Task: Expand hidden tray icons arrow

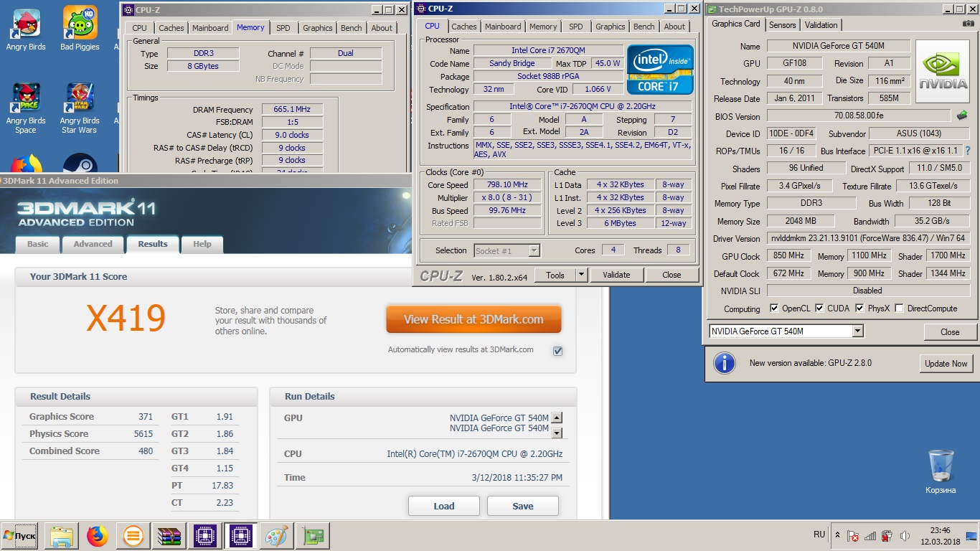Action: click(837, 535)
